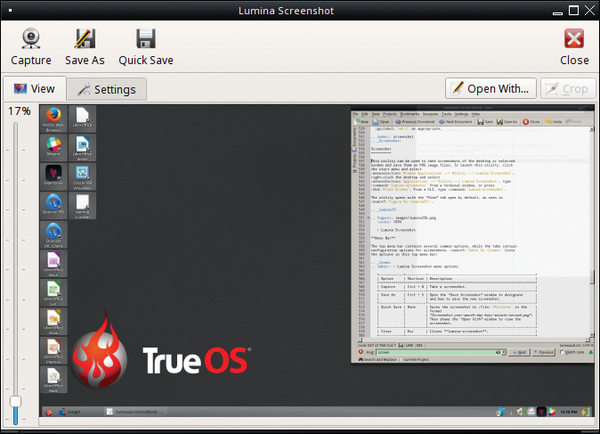Maximize the Lumina Screenshot window
This screenshot has height=434, width=600.
(x=574, y=10)
